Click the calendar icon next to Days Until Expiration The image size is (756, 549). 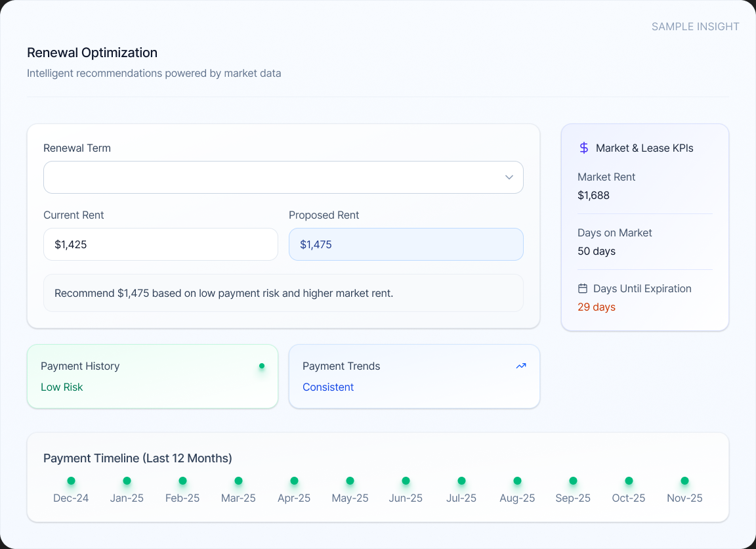pyautogui.click(x=582, y=288)
